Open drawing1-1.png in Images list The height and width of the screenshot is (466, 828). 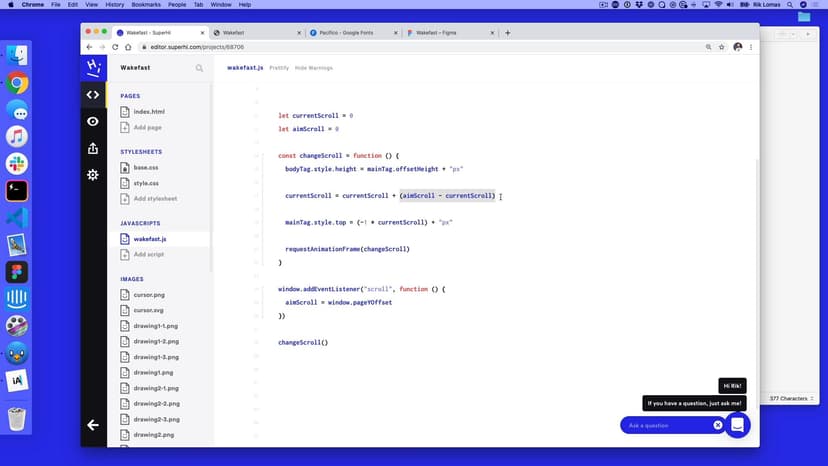pos(156,326)
